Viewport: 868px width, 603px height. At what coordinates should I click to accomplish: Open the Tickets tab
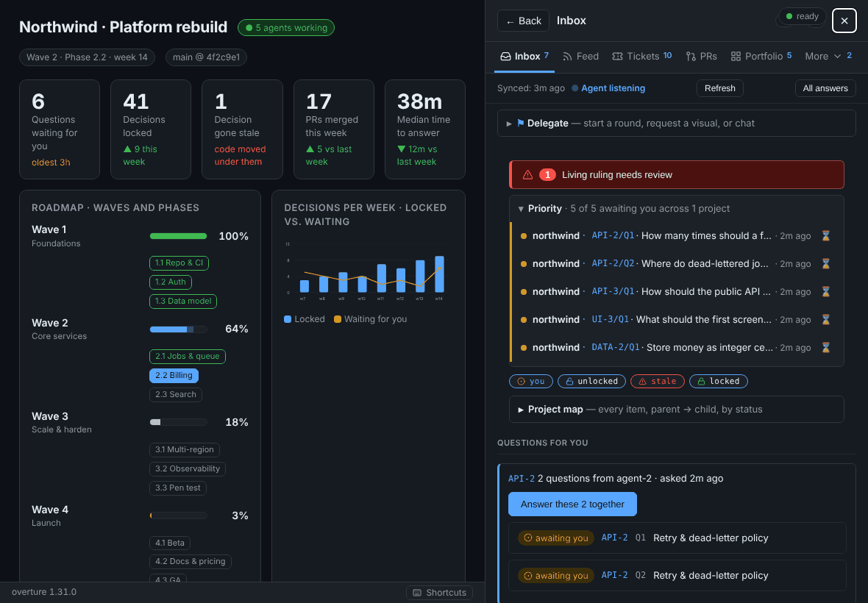click(x=642, y=57)
